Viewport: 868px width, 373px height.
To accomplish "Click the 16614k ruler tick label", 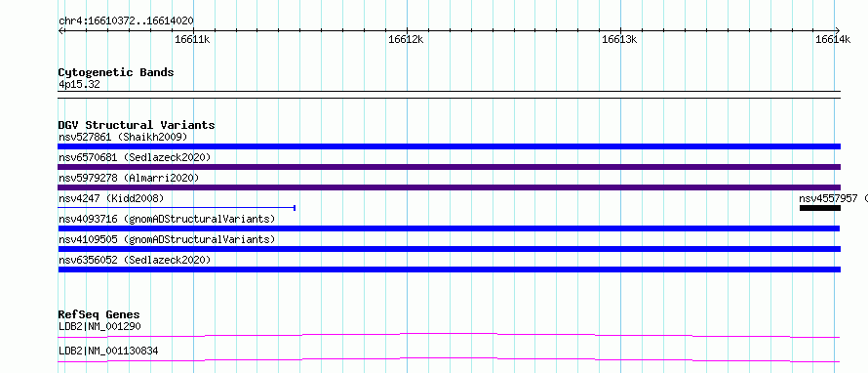I will point(833,39).
